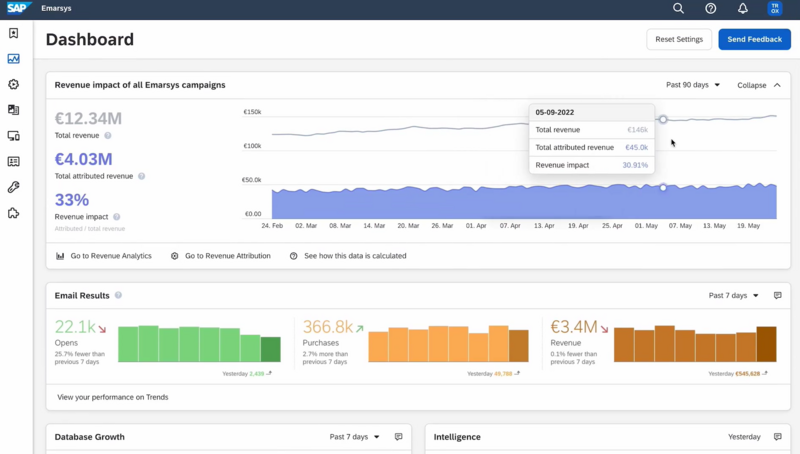Image resolution: width=800 pixels, height=454 pixels.
Task: Open the bookmark icon in sidebar
Action: click(14, 33)
